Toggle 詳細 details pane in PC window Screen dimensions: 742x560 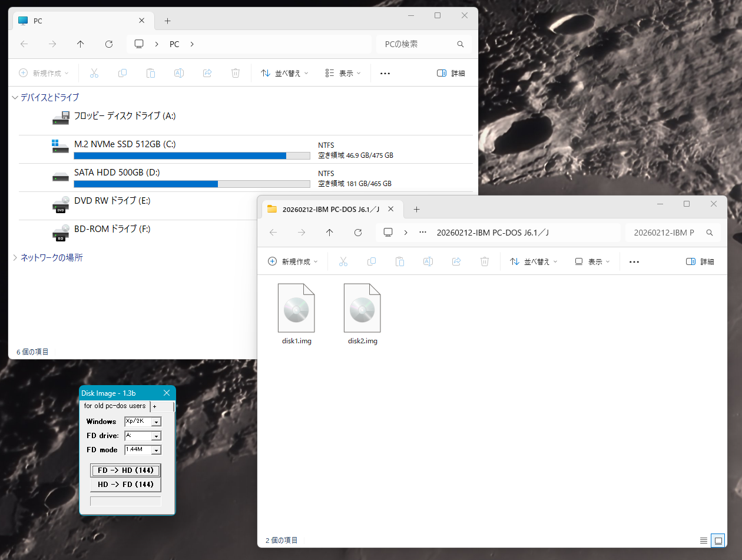[451, 73]
